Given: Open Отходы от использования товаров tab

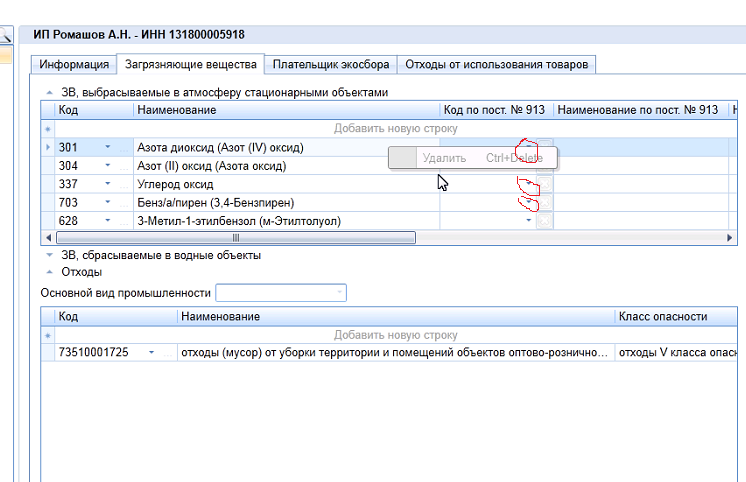Looking at the screenshot, I should tap(496, 65).
